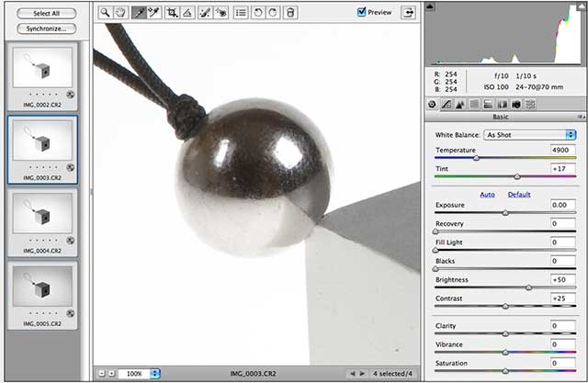This screenshot has width=588, height=383.
Task: Click settings badge icon on IMG_0003.CR2
Action: pyautogui.click(x=70, y=167)
